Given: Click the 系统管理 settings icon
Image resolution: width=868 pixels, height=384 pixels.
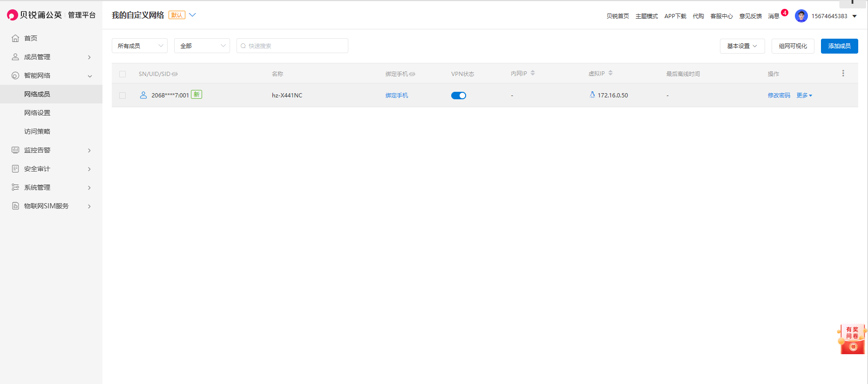Looking at the screenshot, I should [15, 187].
